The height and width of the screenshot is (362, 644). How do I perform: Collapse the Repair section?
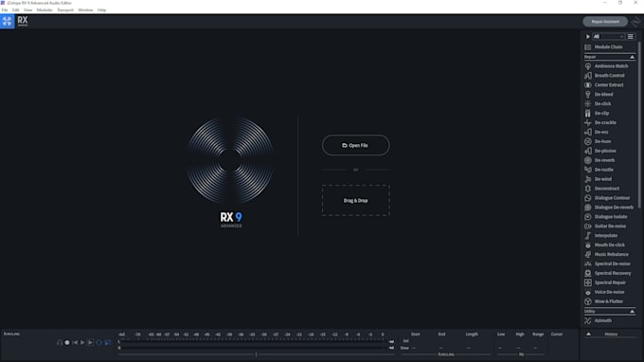632,57
